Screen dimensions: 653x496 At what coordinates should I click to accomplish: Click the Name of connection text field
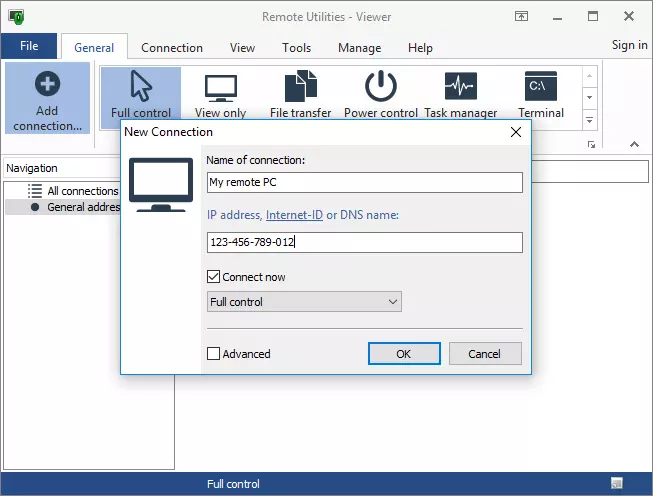(x=364, y=183)
